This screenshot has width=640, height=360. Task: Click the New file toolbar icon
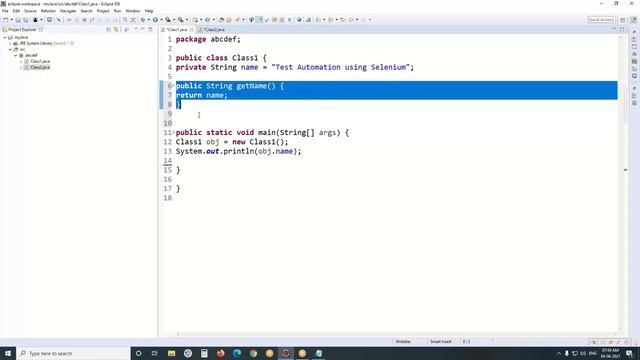pyautogui.click(x=5, y=20)
